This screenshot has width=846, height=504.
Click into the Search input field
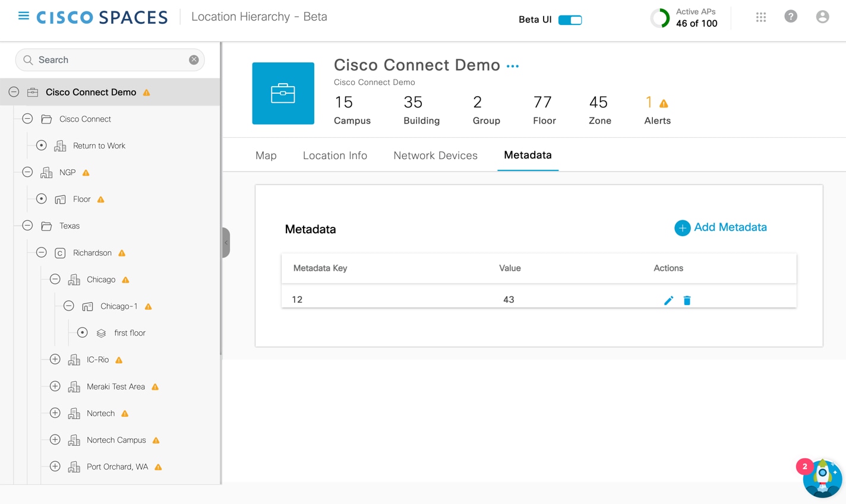click(x=111, y=60)
